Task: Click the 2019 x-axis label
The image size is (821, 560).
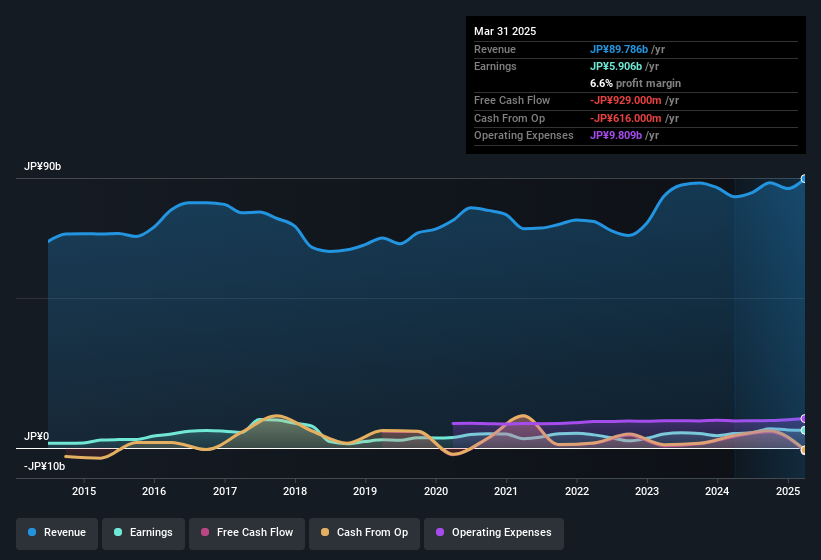Action: [x=365, y=491]
